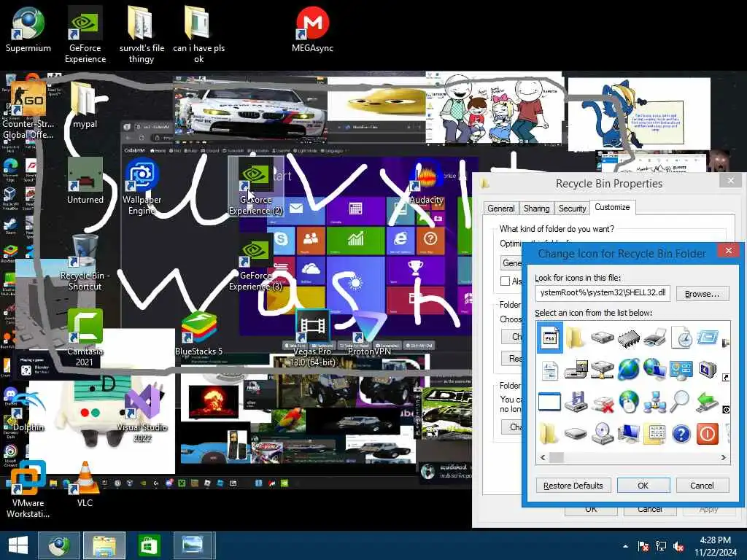This screenshot has height=560, width=747.
Task: Choose the Internet Explorer globe icon
Action: [x=628, y=370]
